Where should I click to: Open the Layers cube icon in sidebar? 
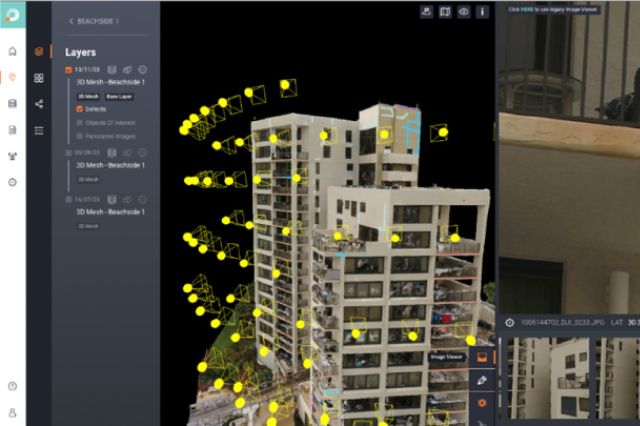click(x=38, y=51)
